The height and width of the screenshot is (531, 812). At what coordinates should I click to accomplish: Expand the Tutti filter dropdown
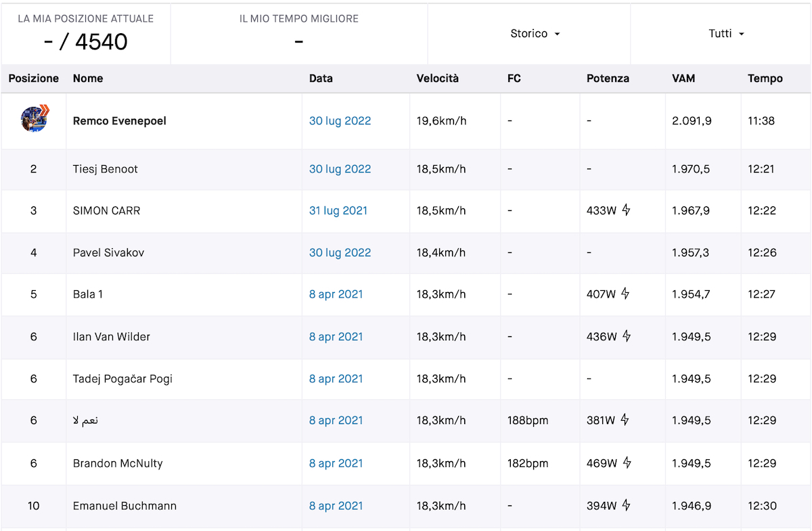coord(726,34)
